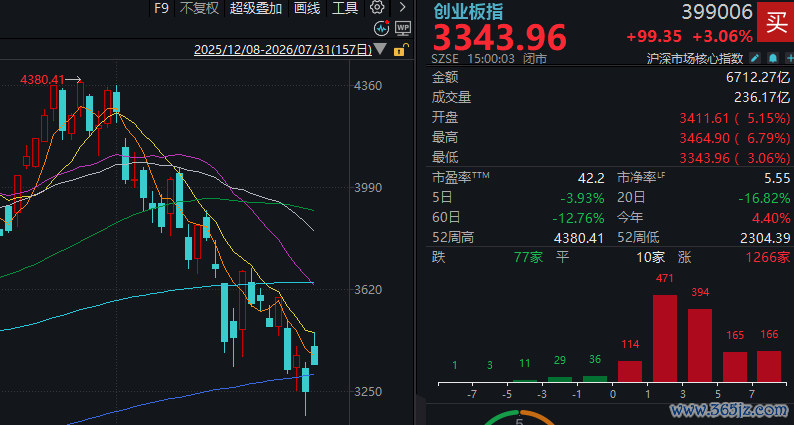Click the pencil edit icon near 沪深市场核心指数
The image size is (794, 425).
pyautogui.click(x=755, y=58)
